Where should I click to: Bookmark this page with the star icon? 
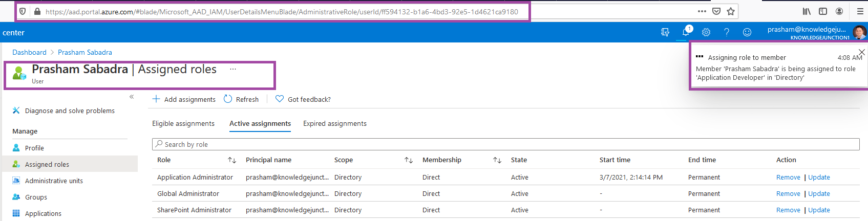point(731,11)
